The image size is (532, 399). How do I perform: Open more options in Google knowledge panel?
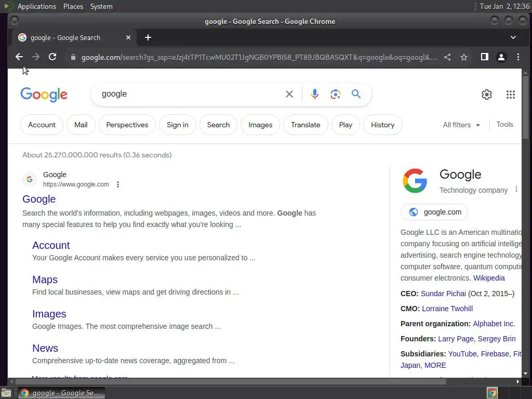[x=516, y=189]
